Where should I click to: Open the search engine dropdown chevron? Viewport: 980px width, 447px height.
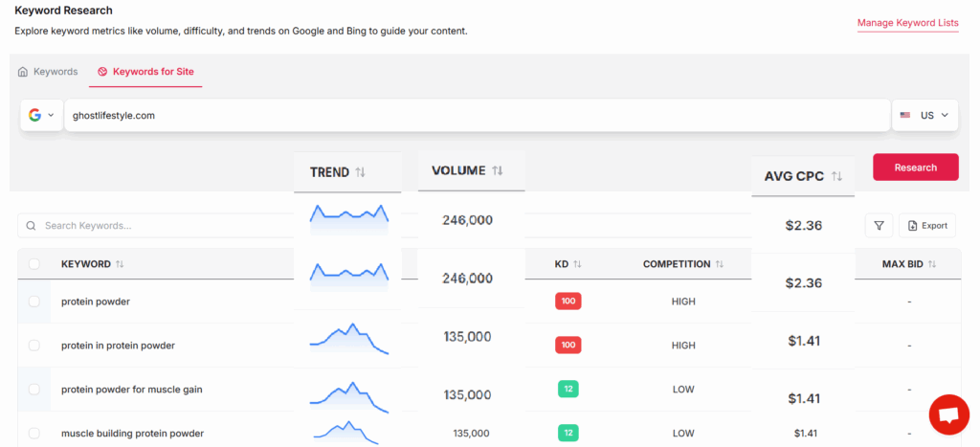coord(52,115)
